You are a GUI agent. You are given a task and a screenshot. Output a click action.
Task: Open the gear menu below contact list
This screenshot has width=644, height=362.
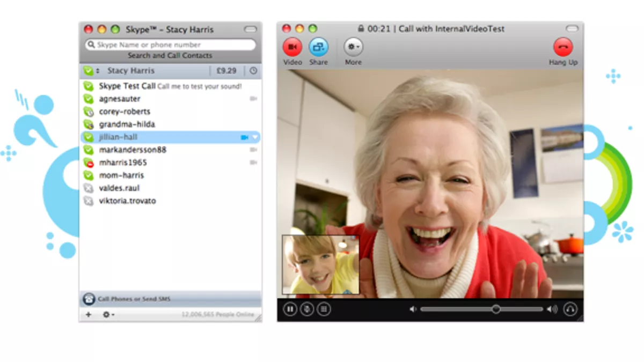tap(108, 314)
